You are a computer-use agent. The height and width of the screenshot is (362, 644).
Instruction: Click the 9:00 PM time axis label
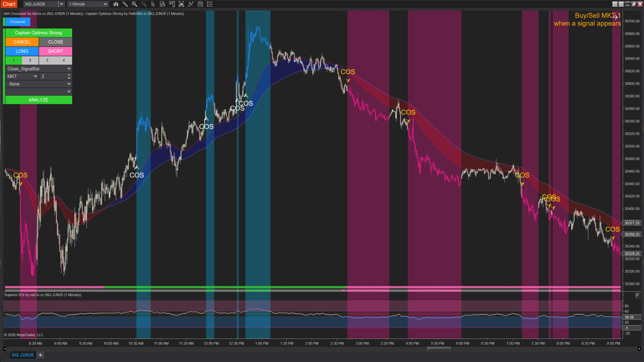click(x=613, y=343)
